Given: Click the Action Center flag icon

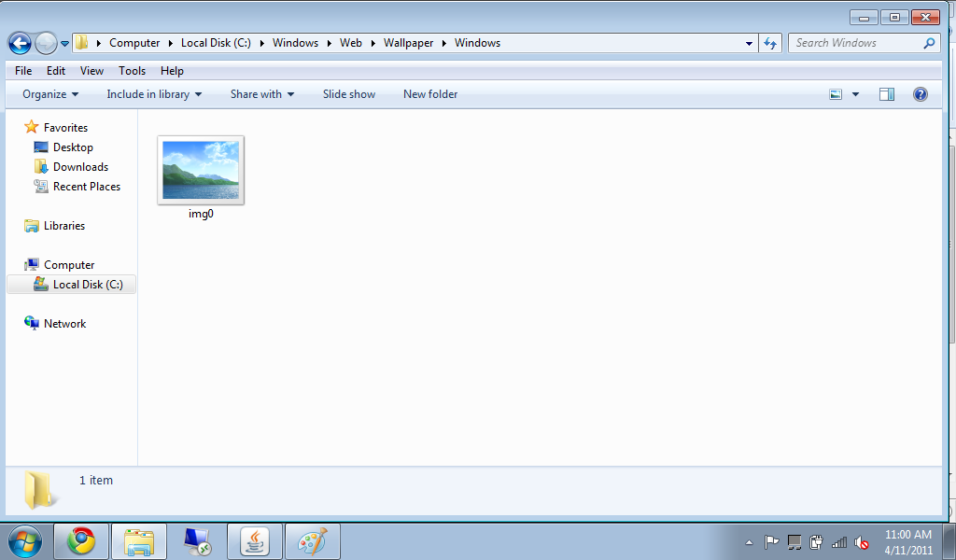Looking at the screenshot, I should (771, 541).
